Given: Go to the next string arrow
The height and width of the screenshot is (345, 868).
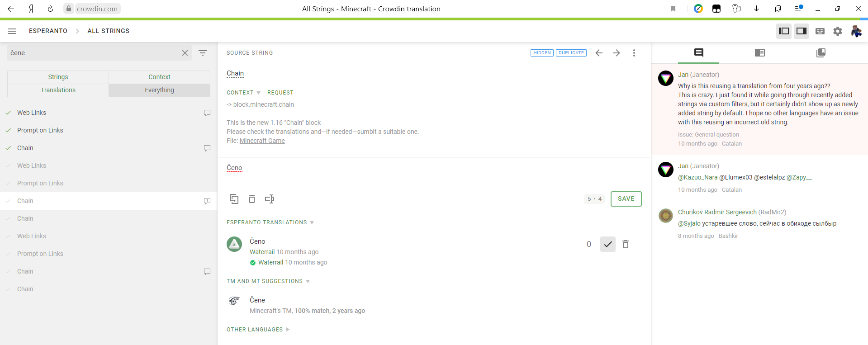Looking at the screenshot, I should pyautogui.click(x=617, y=53).
